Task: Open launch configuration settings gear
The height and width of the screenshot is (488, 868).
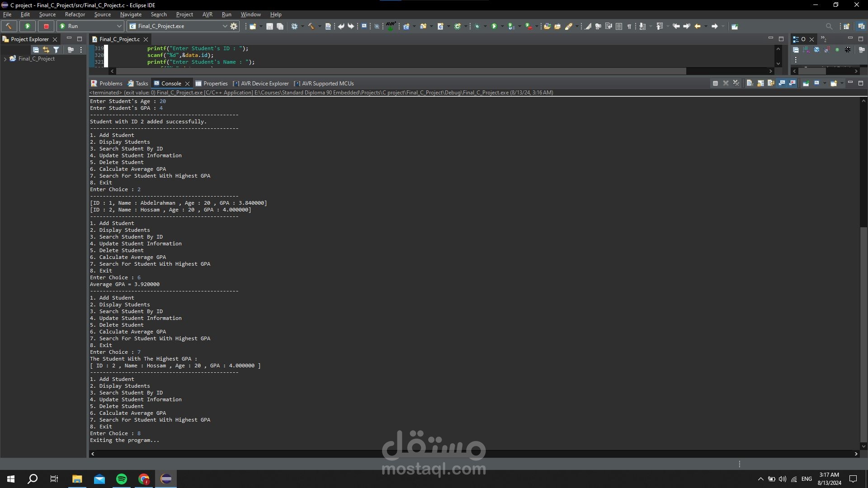Action: (x=234, y=26)
